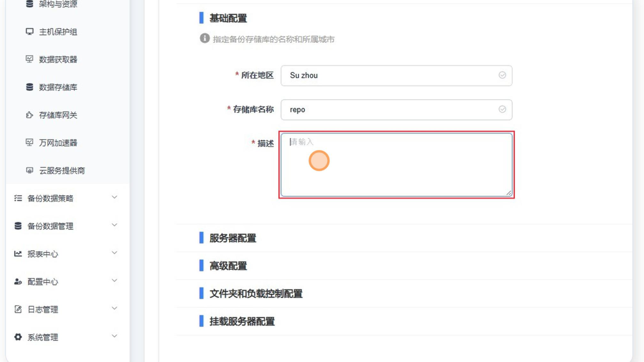The height and width of the screenshot is (362, 644).
Task: Click the 架构与资源 menu label
Action: [x=58, y=4]
